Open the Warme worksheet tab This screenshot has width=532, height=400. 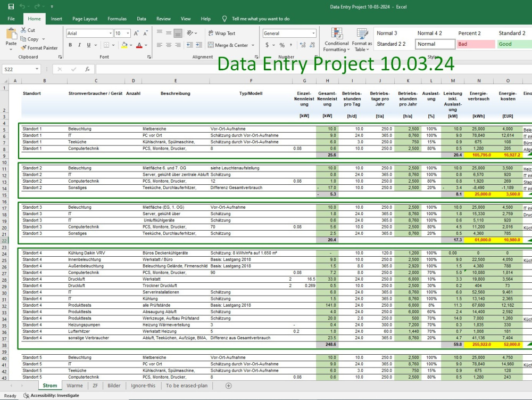74,386
